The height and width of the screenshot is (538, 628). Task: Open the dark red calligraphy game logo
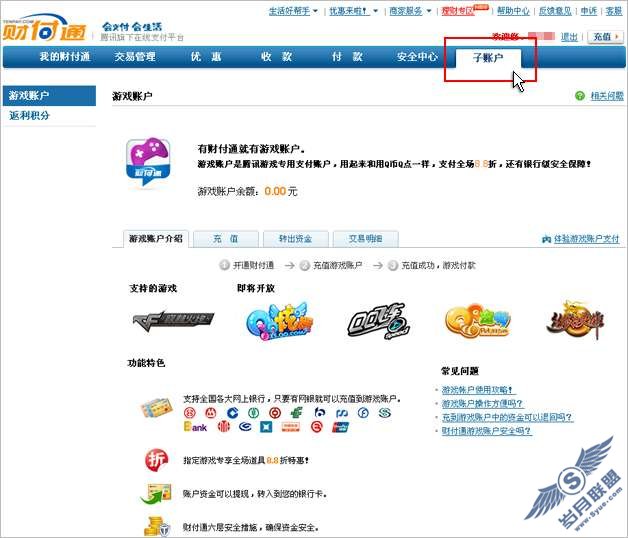coord(575,320)
